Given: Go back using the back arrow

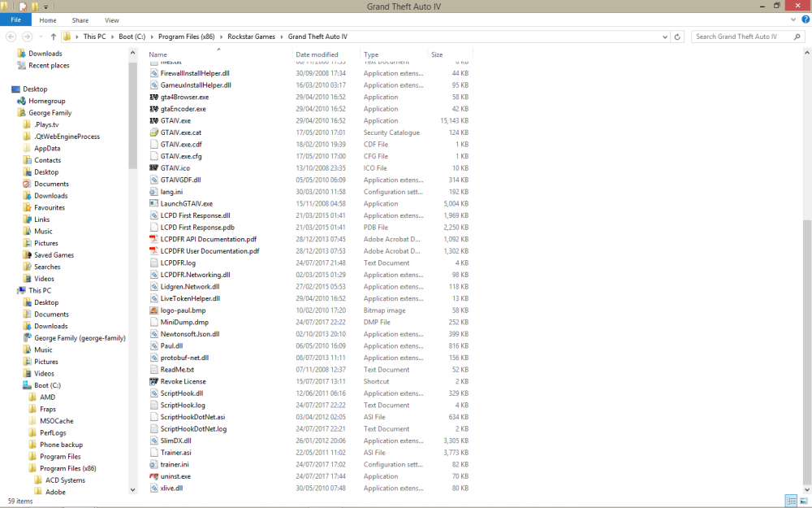Looking at the screenshot, I should coord(11,37).
